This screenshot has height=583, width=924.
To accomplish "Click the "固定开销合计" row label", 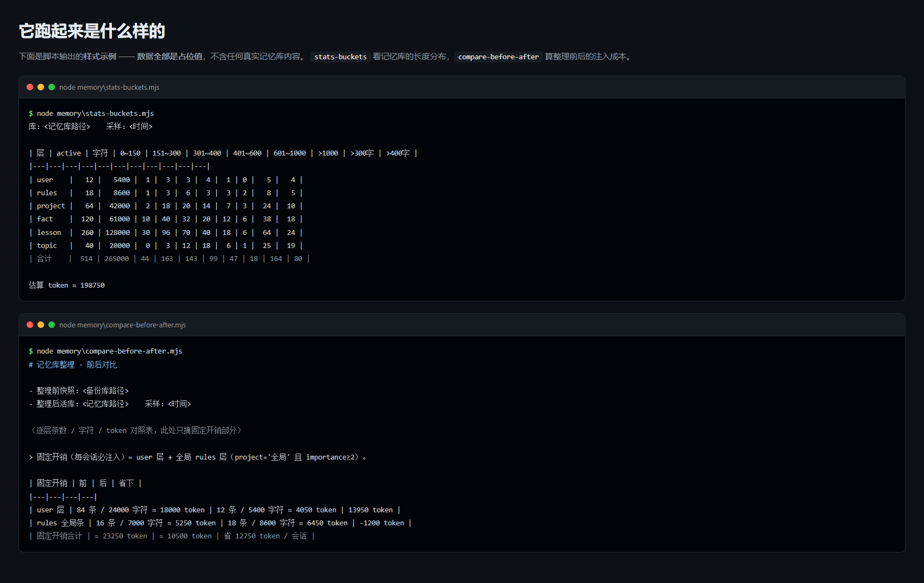I will [60, 536].
